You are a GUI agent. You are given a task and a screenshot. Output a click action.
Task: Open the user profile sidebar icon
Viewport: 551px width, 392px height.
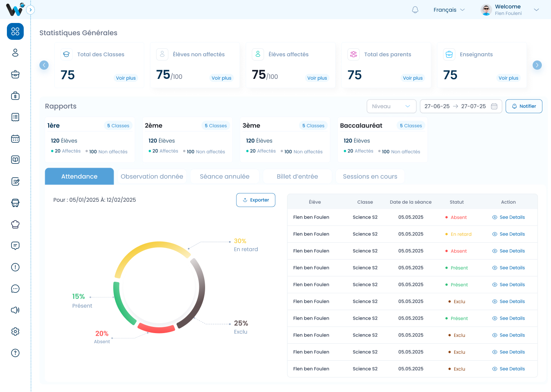(x=15, y=53)
